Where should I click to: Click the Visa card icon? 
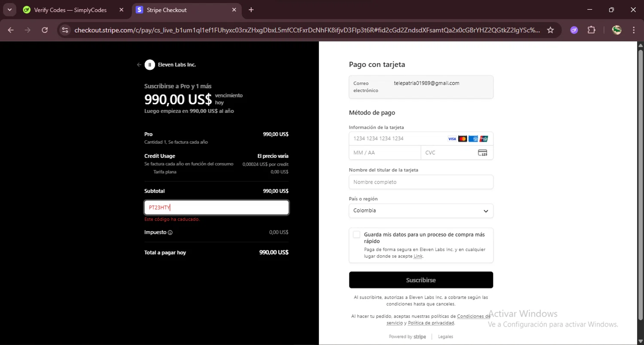452,139
